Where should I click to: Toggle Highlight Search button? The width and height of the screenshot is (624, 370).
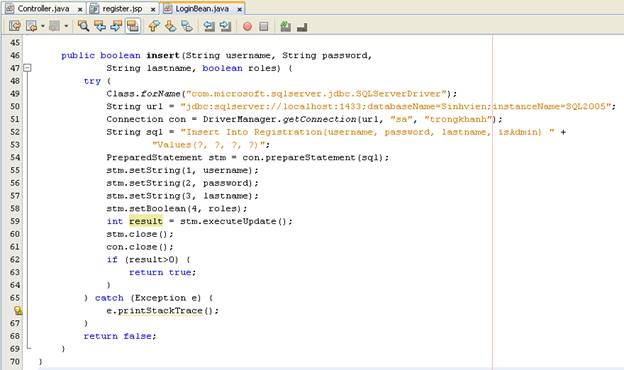[133, 26]
